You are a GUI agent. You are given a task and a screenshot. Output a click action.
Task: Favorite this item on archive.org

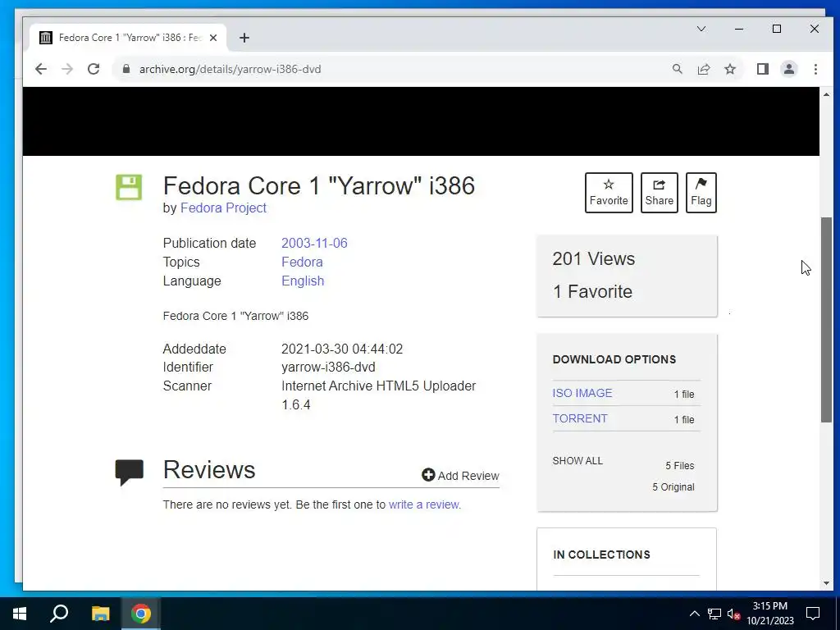click(x=609, y=192)
